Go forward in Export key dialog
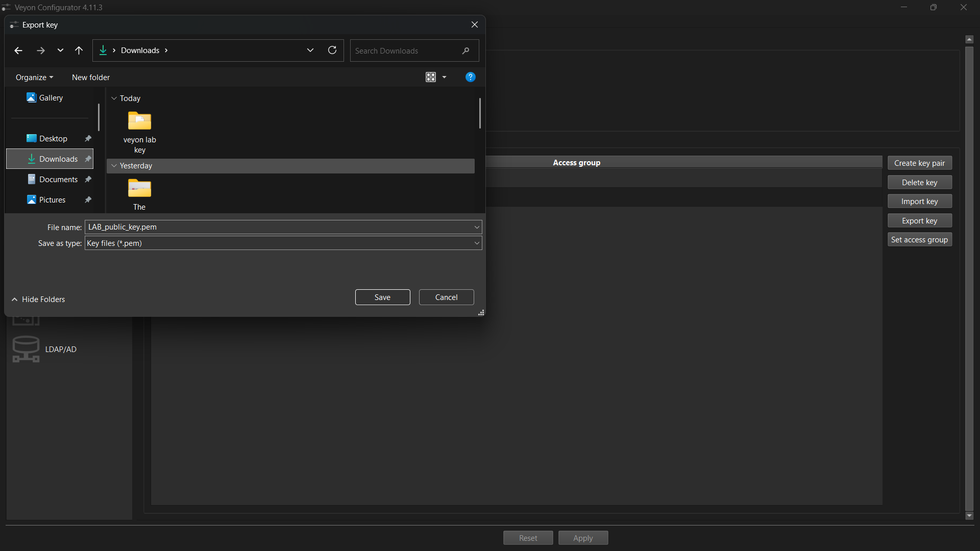980x551 pixels. pos(41,51)
